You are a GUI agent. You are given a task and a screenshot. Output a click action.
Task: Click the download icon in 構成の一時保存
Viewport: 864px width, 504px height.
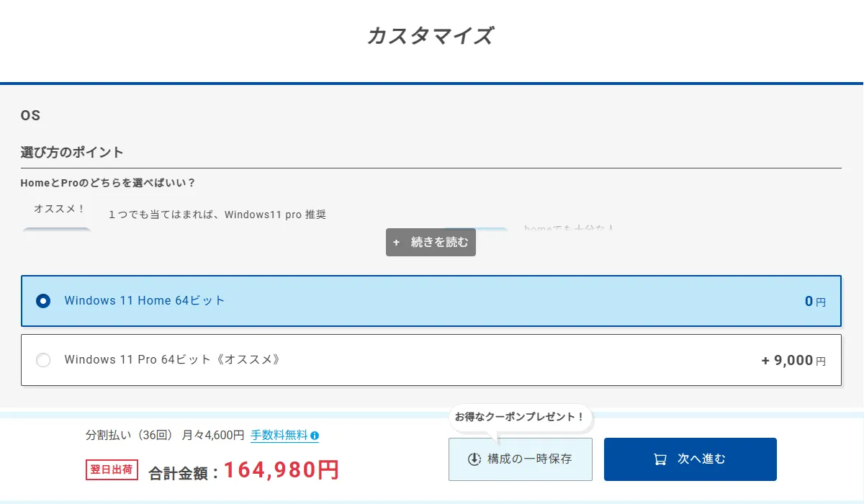pyautogui.click(x=474, y=459)
